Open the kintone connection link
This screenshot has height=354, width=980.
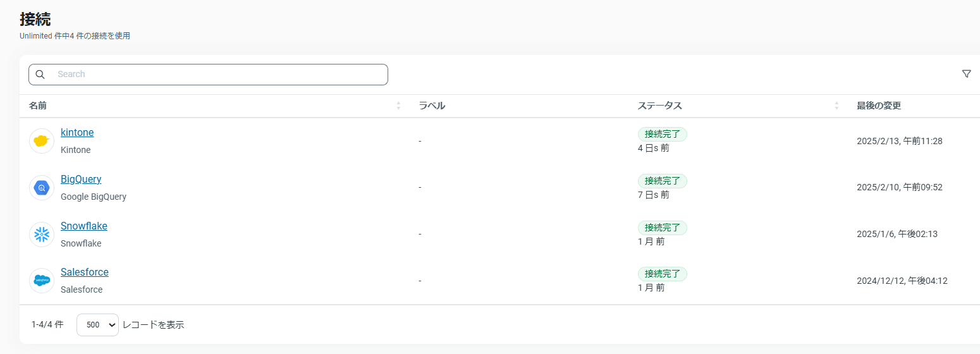coord(77,133)
